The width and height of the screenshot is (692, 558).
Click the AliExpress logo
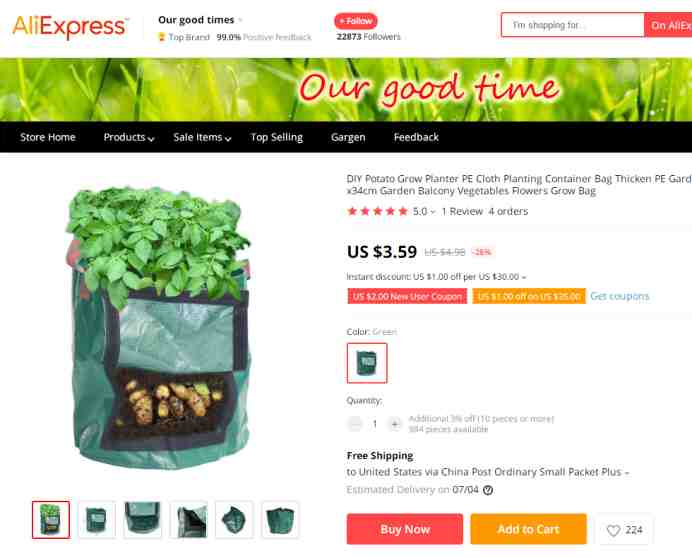click(71, 26)
